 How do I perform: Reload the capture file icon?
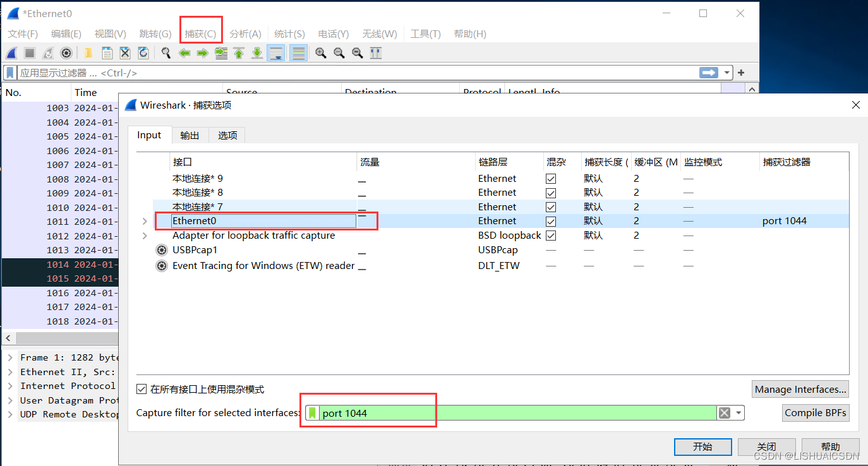point(143,53)
